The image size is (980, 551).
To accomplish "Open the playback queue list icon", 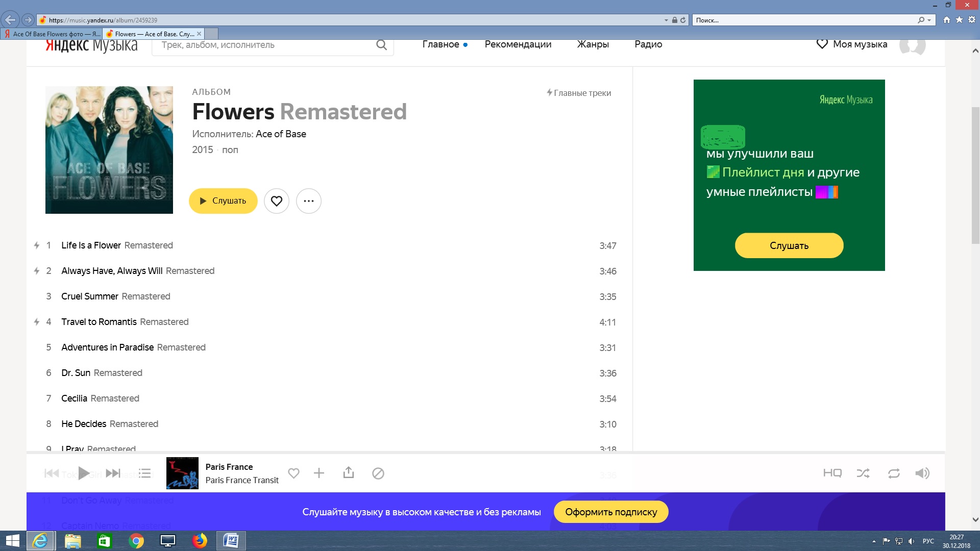I will click(x=145, y=473).
